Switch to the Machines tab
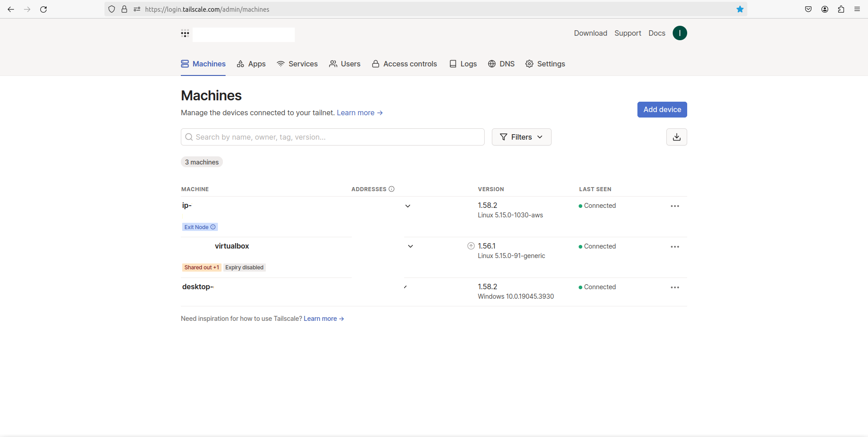 203,64
